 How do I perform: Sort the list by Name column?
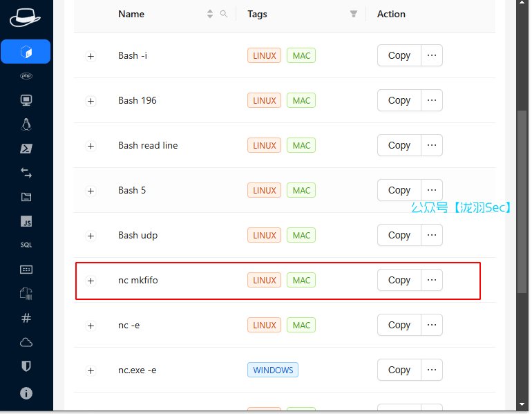point(210,14)
